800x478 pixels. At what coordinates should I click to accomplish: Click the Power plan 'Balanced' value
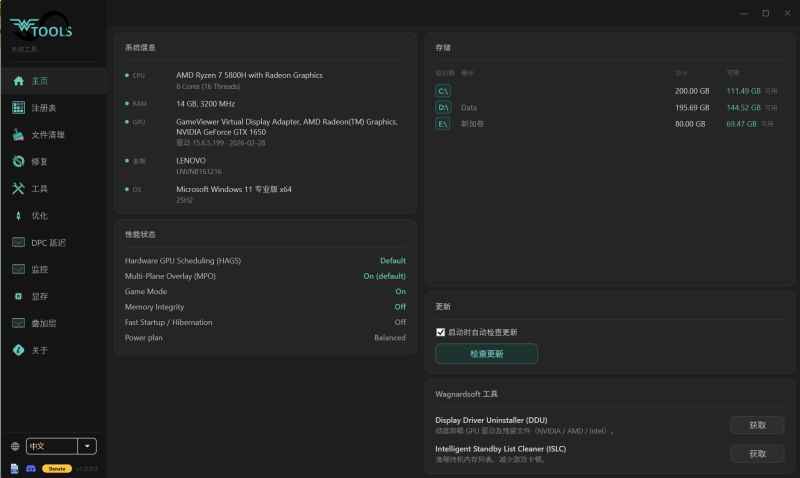pyautogui.click(x=390, y=338)
